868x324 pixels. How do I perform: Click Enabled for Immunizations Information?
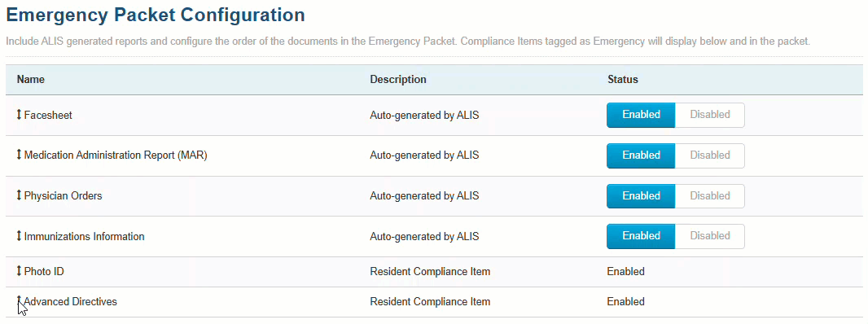(641, 237)
